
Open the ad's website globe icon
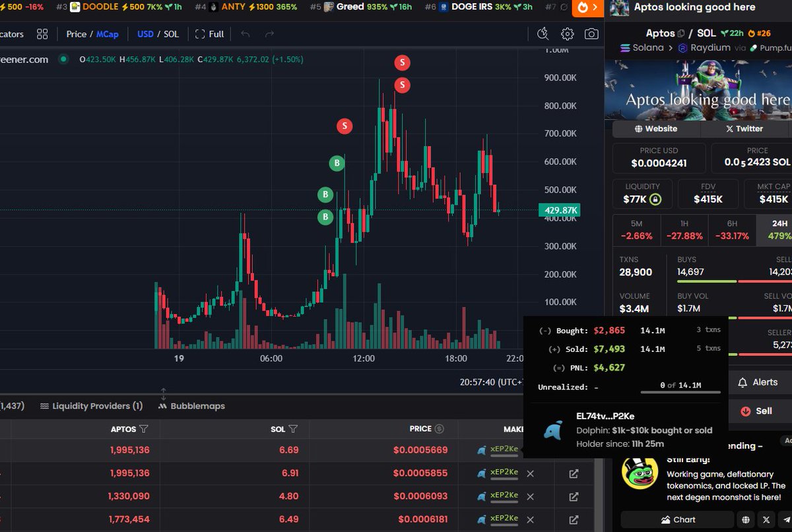(746, 519)
